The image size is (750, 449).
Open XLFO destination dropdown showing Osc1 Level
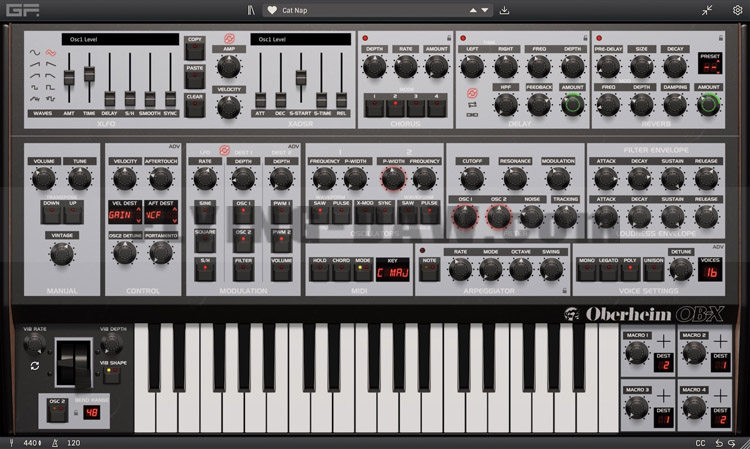(120, 39)
